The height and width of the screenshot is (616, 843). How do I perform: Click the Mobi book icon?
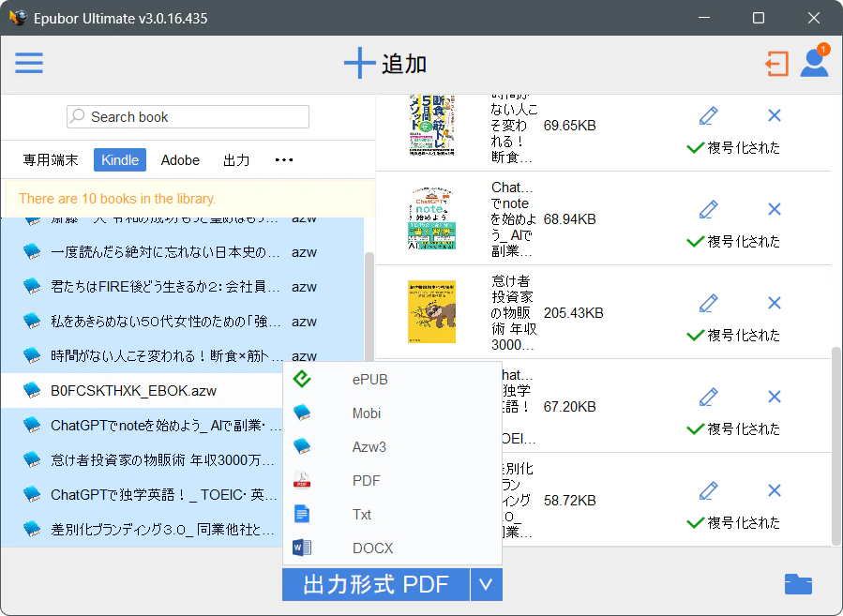tap(302, 413)
